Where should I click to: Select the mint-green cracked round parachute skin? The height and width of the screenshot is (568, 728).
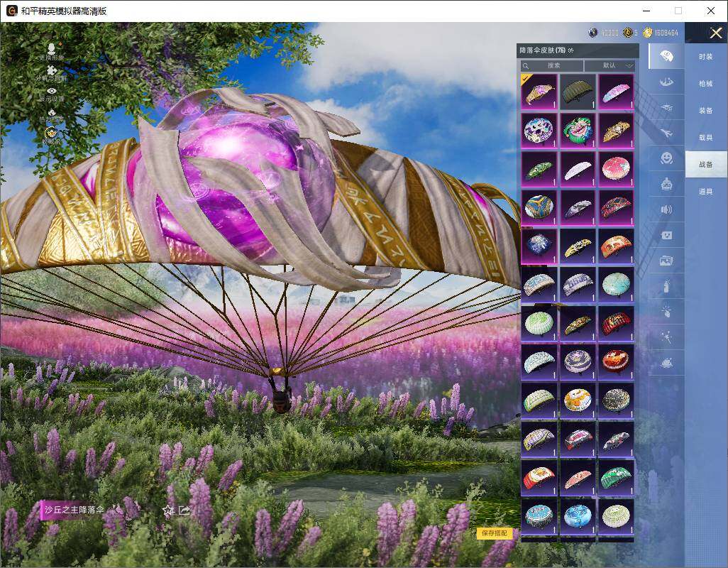[616, 284]
